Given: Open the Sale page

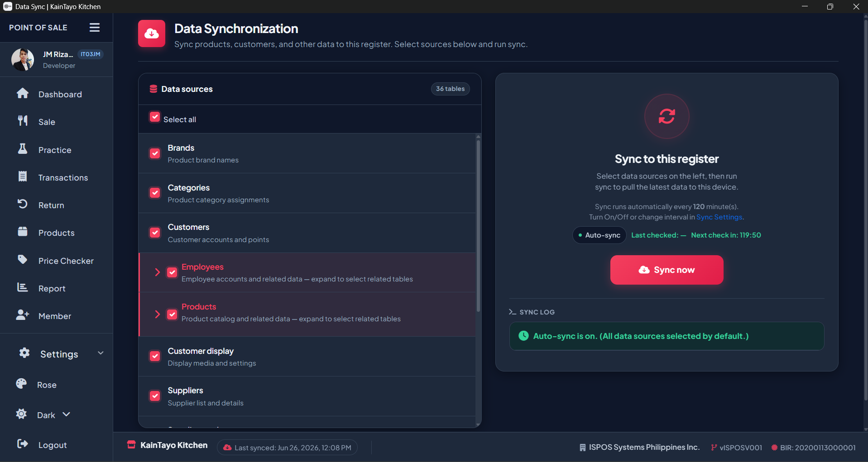Looking at the screenshot, I should point(56,122).
